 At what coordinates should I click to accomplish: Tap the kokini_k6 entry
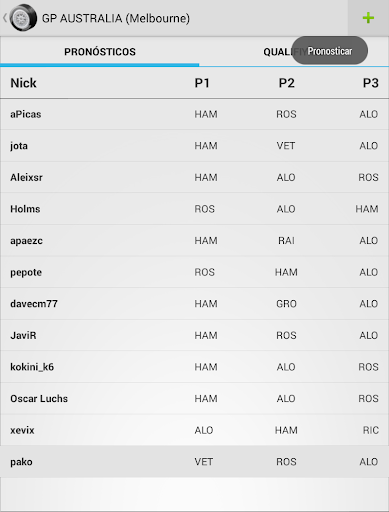coord(194,367)
